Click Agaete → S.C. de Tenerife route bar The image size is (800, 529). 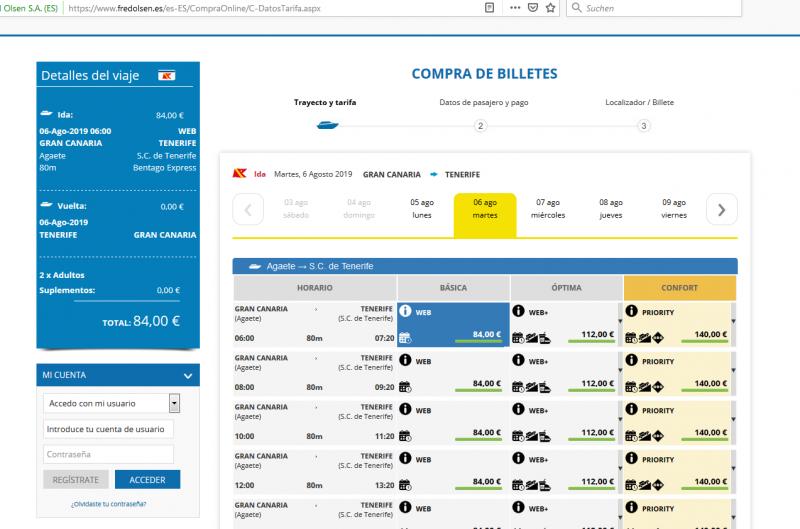pyautogui.click(x=485, y=266)
